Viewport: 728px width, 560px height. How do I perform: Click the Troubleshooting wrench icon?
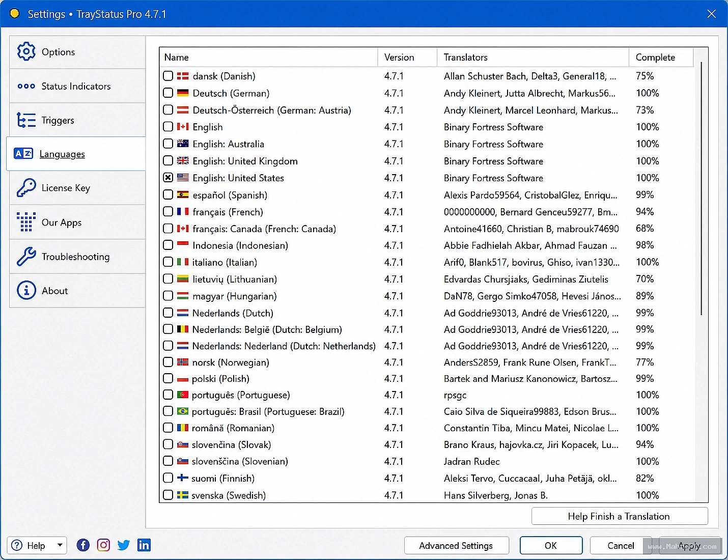pyautogui.click(x=26, y=256)
